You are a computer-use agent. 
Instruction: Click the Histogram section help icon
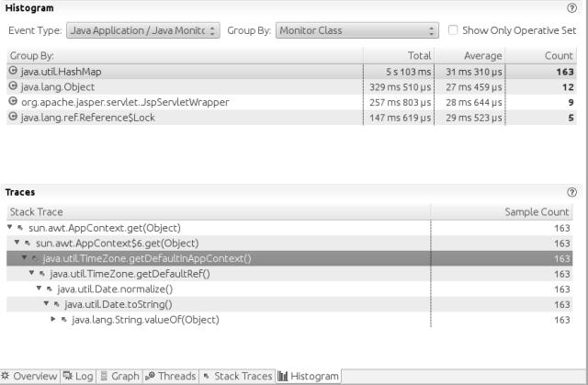571,8
